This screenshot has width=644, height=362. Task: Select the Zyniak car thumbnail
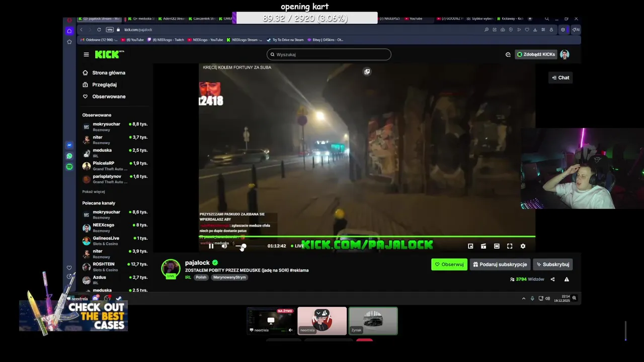pyautogui.click(x=373, y=321)
